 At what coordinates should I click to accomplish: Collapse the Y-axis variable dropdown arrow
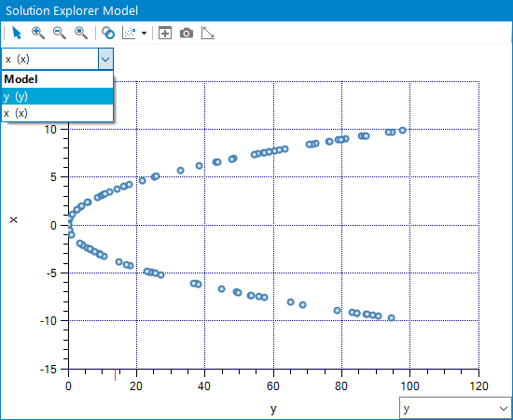point(105,59)
